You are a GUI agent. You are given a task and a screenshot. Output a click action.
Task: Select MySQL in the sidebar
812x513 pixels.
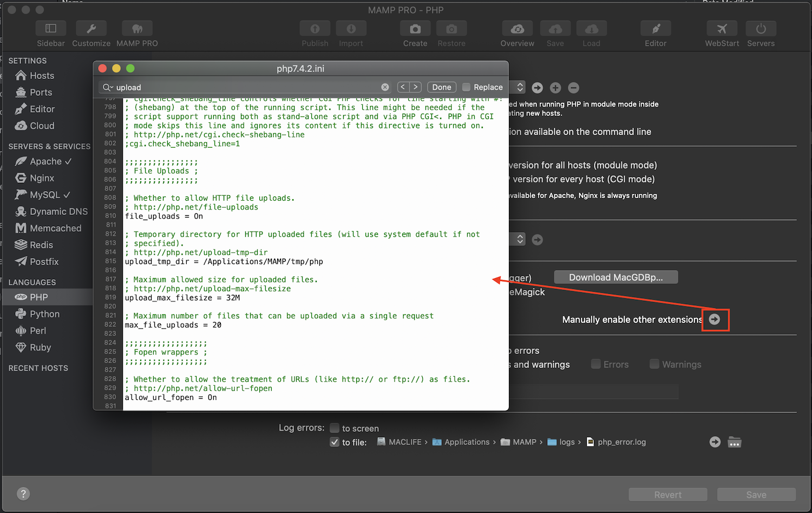[x=45, y=195]
